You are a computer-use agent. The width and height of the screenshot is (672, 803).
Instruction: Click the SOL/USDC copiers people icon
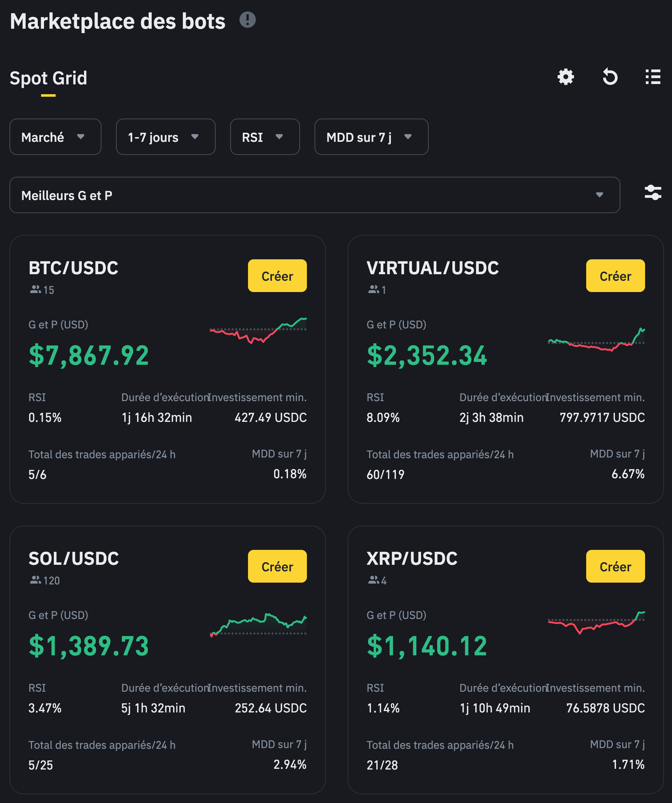click(35, 580)
